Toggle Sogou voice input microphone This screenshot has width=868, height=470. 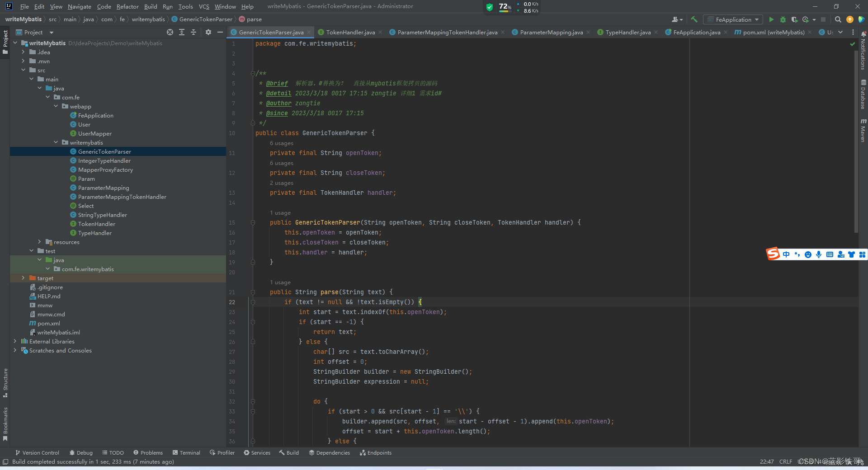pyautogui.click(x=819, y=254)
